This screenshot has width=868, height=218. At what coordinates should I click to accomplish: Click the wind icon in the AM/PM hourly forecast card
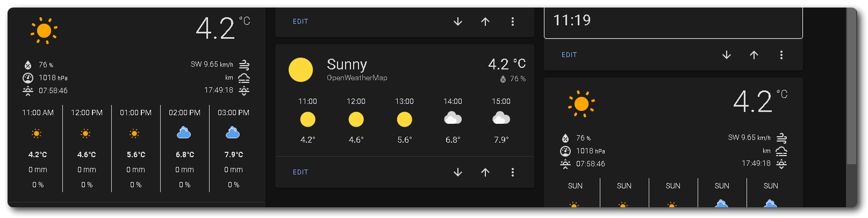(x=244, y=65)
